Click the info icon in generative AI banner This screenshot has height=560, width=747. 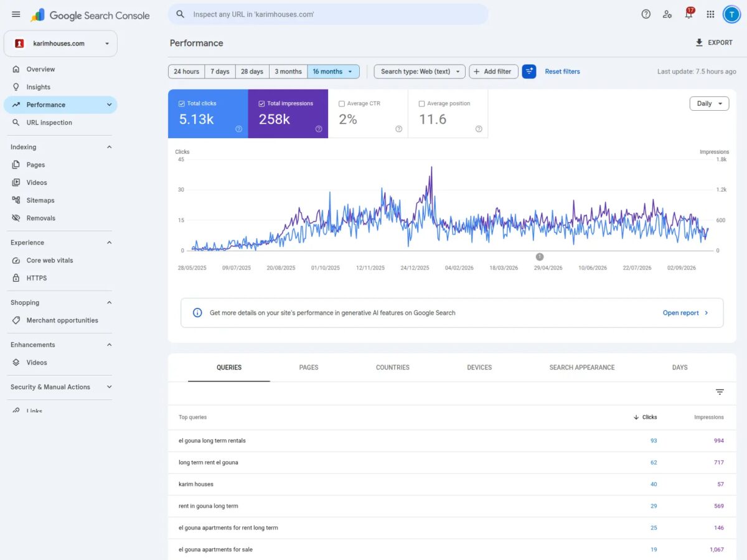point(197,313)
